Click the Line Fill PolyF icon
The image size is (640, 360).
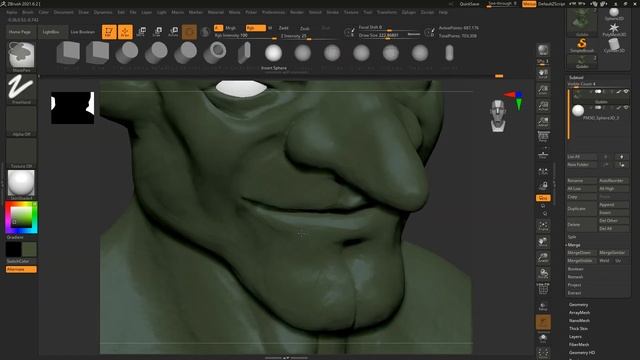tap(543, 289)
